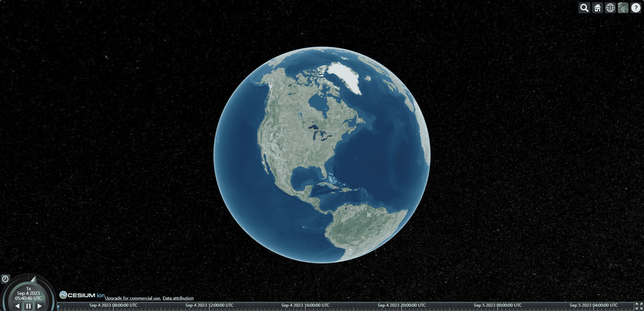The height and width of the screenshot is (311, 644).
Task: Click the Cesium ion logo
Action: click(82, 295)
